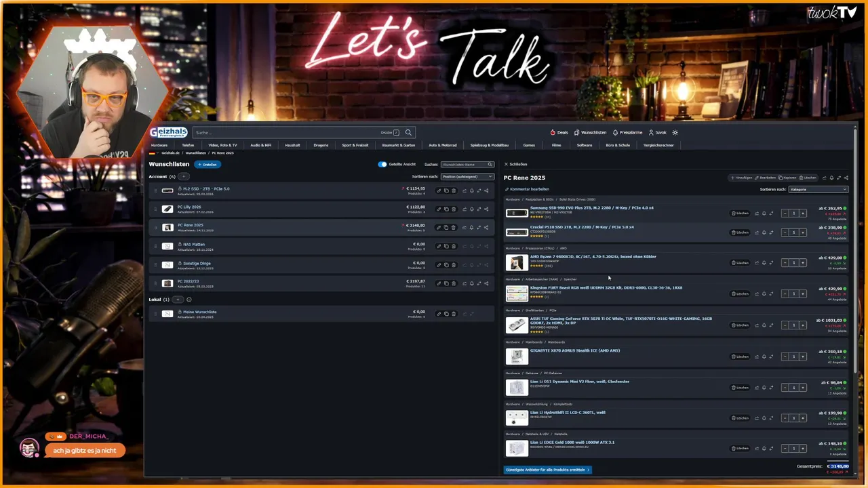Increase quantity of Lian Li HydroShift II
Screen dimensions: 868x488
[x=803, y=418]
